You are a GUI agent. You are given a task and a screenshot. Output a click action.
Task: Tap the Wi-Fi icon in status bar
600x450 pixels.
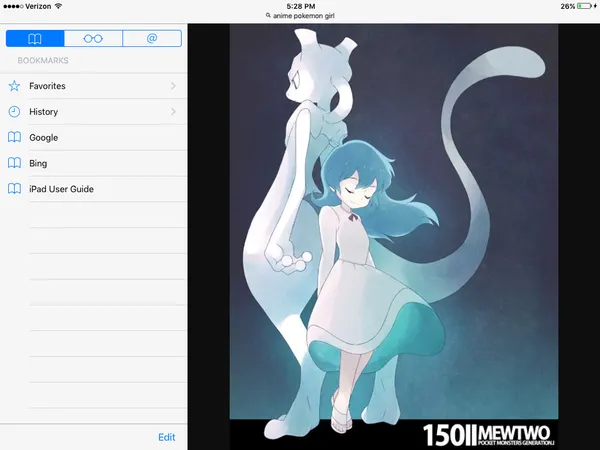point(58,6)
